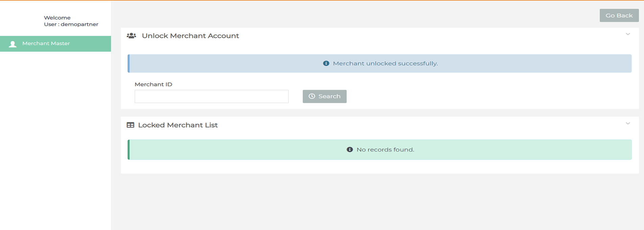
Task: Click the Locked Merchant List heading
Action: pos(178,125)
